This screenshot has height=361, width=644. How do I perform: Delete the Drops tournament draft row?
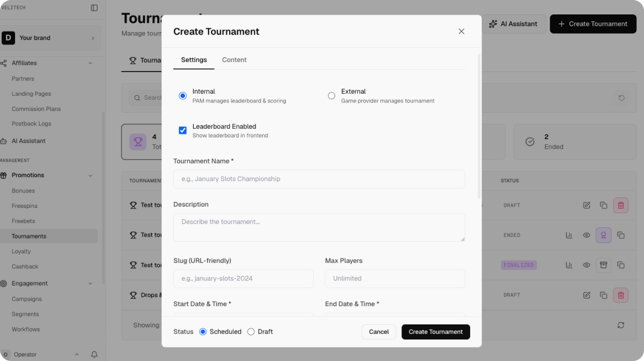tap(621, 295)
